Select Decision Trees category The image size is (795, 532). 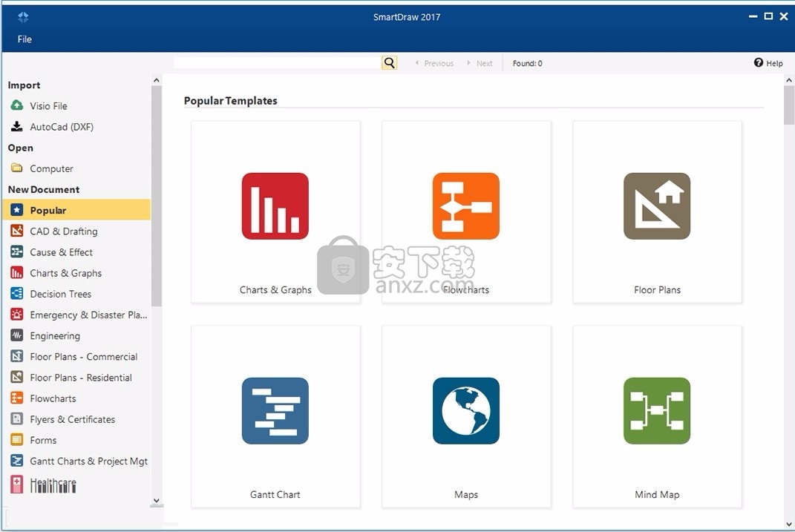tap(61, 294)
